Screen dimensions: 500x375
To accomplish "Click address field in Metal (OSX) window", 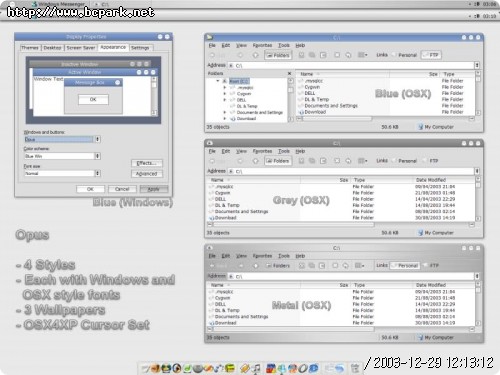I will 351,276.
